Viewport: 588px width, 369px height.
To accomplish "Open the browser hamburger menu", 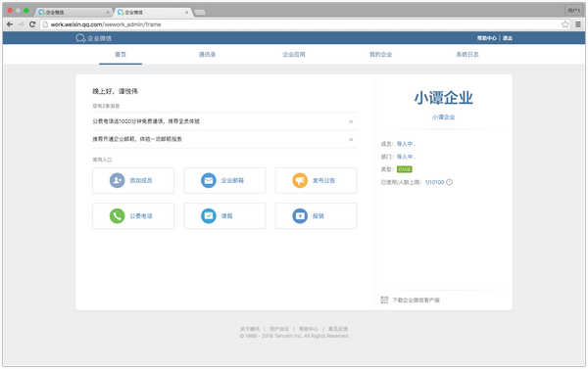I will click(578, 24).
